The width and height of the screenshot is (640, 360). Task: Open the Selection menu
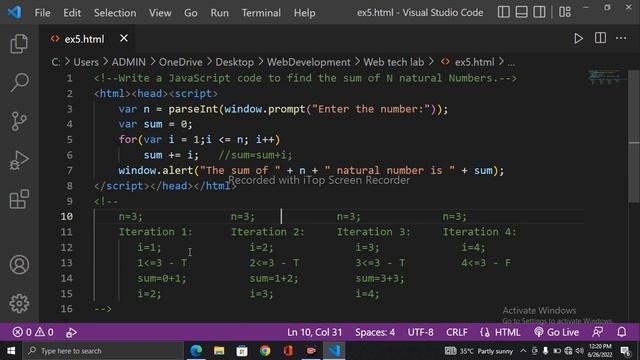click(115, 13)
